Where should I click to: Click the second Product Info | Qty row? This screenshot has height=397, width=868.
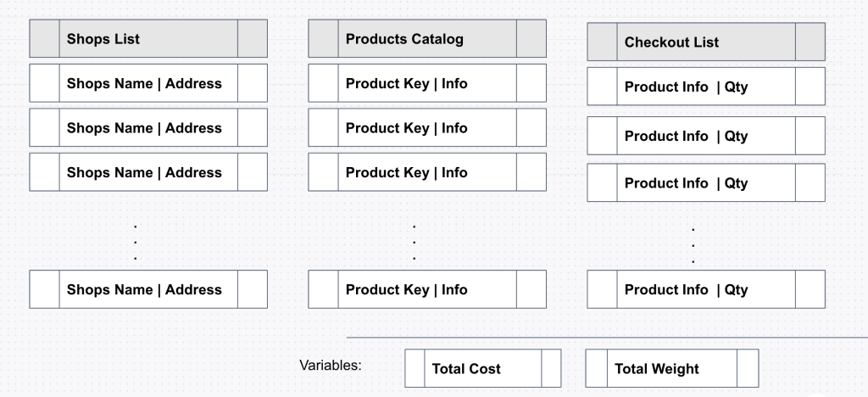point(705,136)
